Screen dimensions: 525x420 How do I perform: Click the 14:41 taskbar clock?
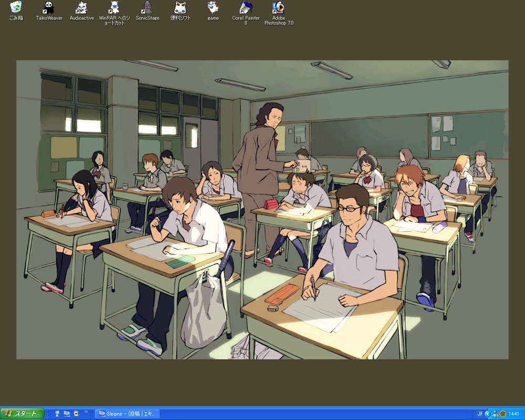513,414
